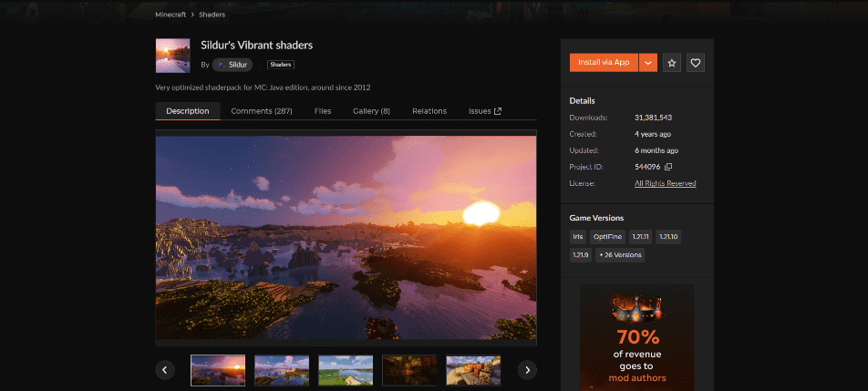The height and width of the screenshot is (391, 868).
Task: Click the next gallery arrow
Action: click(527, 369)
